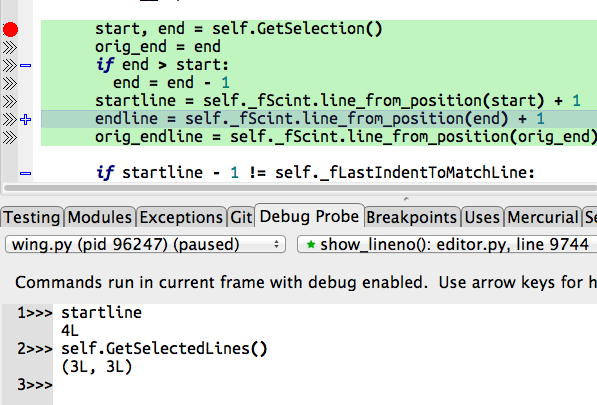Viewport: 597px width, 405px height.
Task: Click the arrow marker beside orig_end line
Action: [x=10, y=48]
